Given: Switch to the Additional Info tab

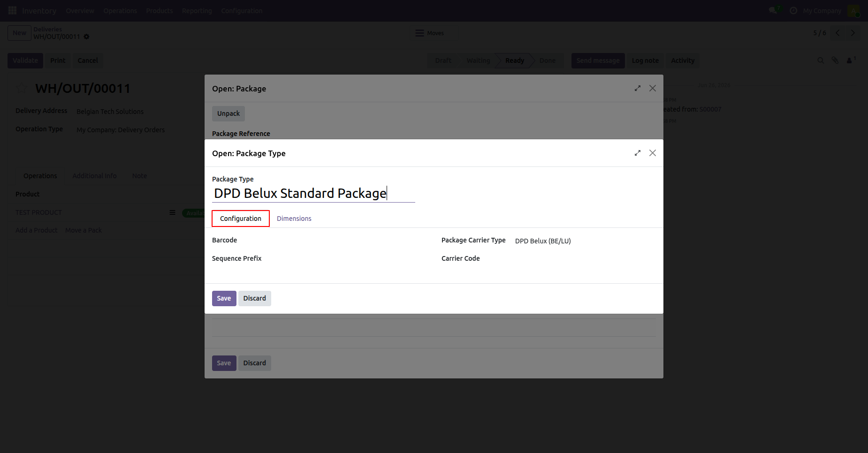Looking at the screenshot, I should pos(94,176).
